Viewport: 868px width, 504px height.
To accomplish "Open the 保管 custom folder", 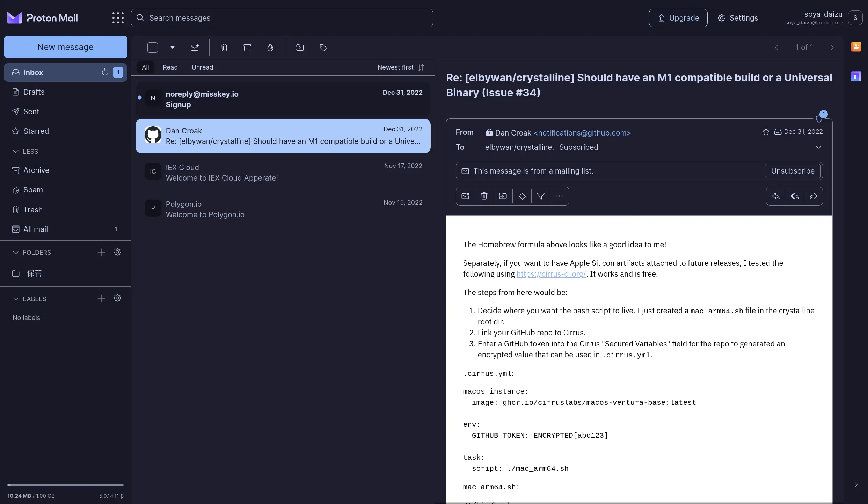I will [x=66, y=273].
